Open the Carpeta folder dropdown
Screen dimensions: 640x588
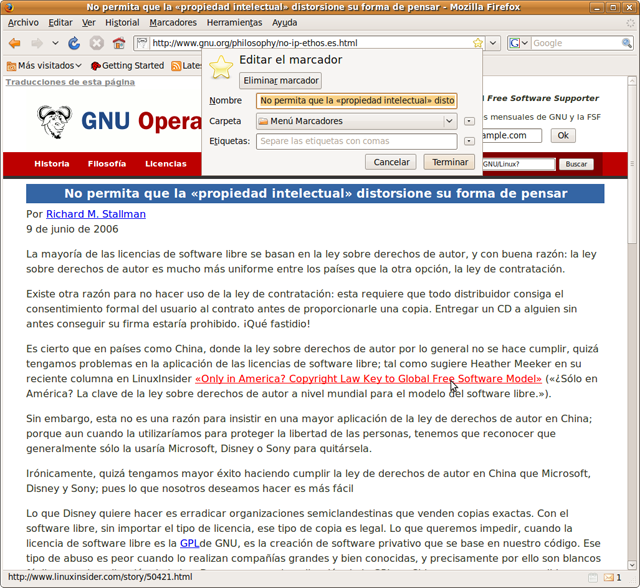click(355, 121)
